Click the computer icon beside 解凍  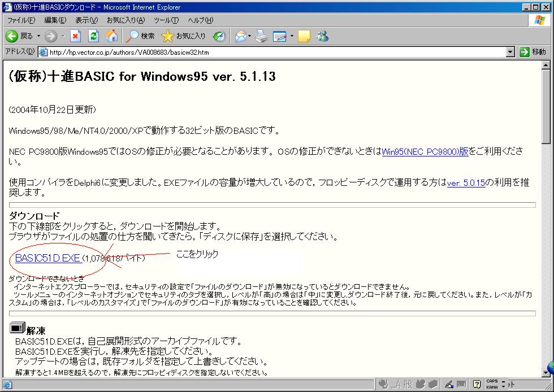click(x=18, y=328)
